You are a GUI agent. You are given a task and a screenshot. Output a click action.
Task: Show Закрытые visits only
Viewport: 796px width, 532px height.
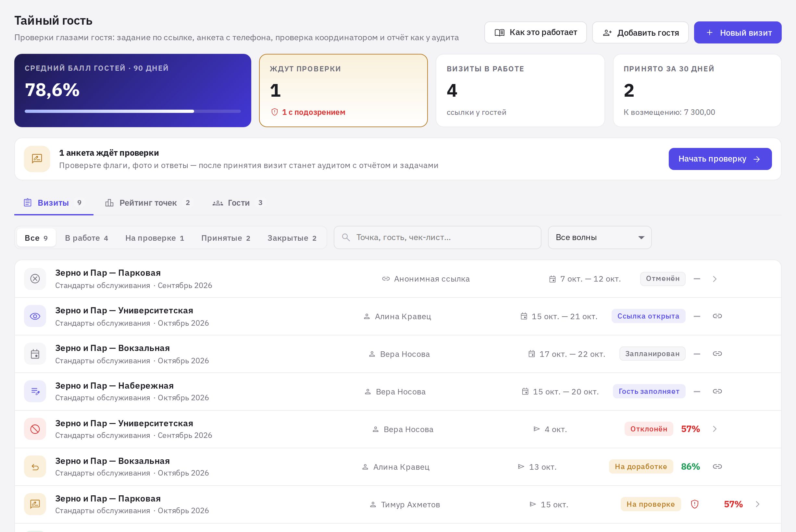(x=292, y=238)
